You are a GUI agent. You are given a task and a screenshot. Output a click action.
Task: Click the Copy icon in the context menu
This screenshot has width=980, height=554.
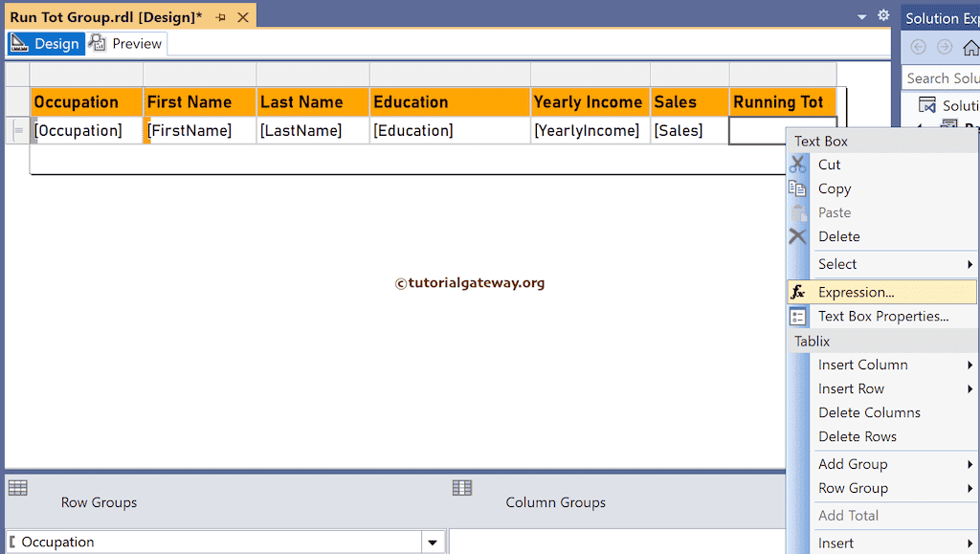pyautogui.click(x=799, y=188)
